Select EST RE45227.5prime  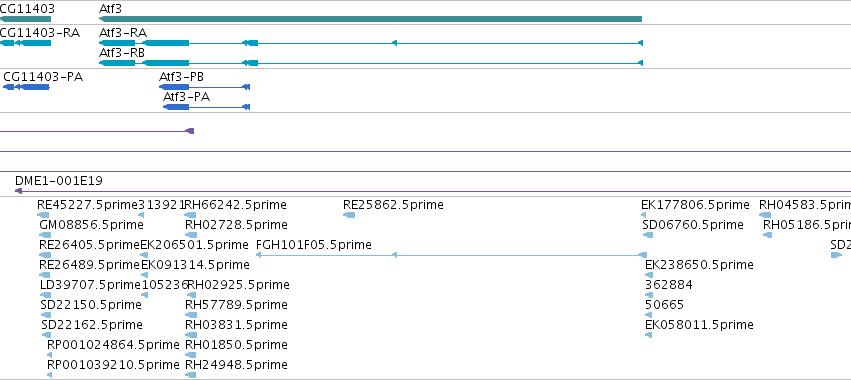pyautogui.click(x=88, y=205)
